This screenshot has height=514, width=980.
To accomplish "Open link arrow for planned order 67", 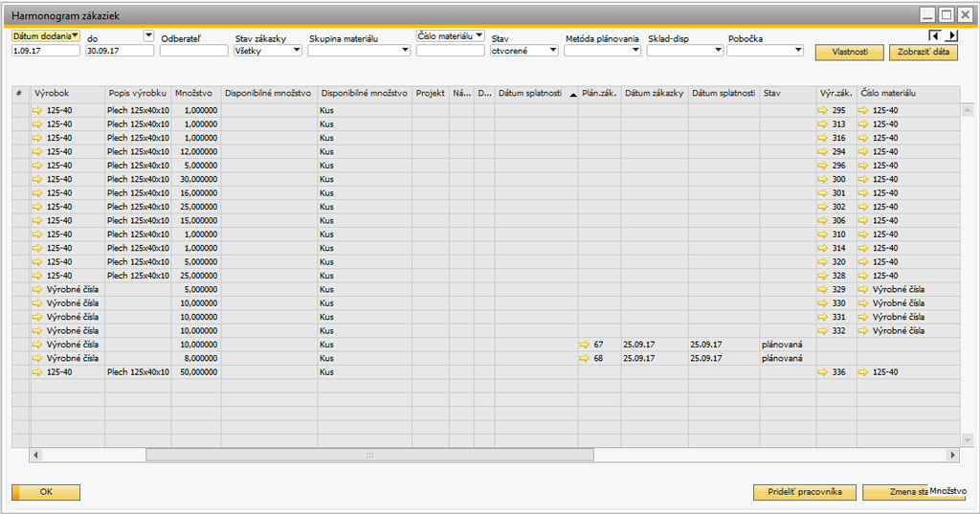I will [585, 345].
